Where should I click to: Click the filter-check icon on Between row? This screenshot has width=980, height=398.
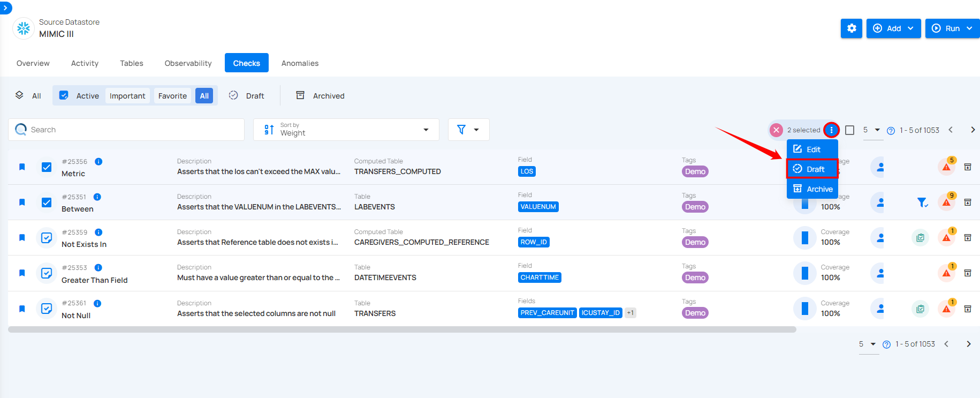[x=922, y=202]
